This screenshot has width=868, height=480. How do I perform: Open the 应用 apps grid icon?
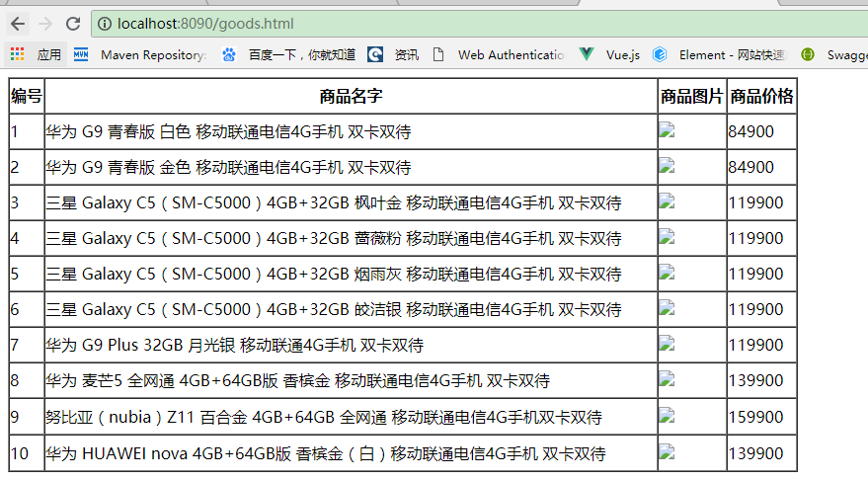pyautogui.click(x=17, y=54)
